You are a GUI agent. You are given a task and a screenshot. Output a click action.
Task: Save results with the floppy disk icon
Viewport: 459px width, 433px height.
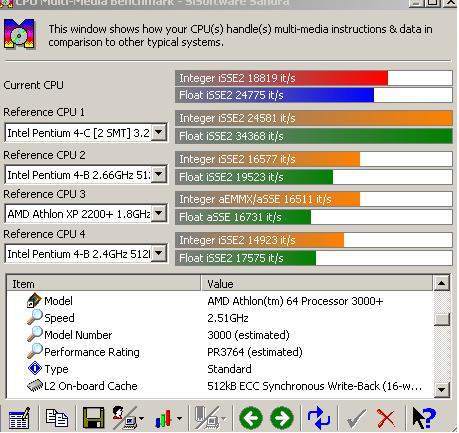click(93, 418)
